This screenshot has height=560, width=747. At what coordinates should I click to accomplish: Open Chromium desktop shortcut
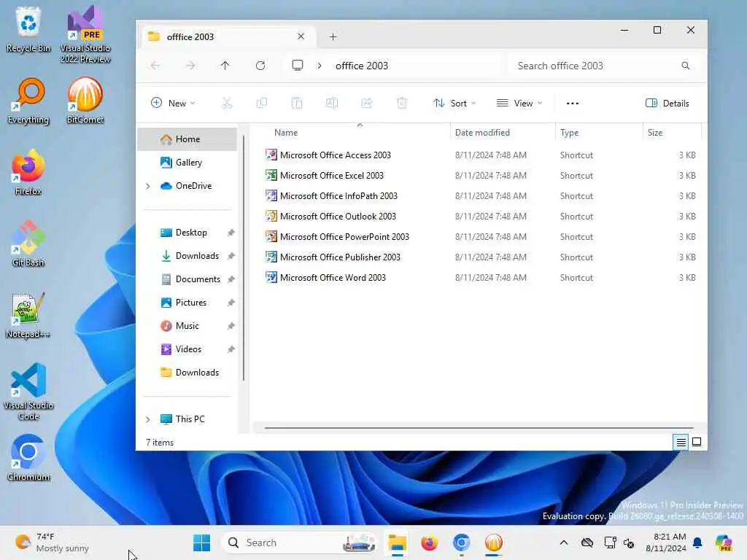click(28, 458)
